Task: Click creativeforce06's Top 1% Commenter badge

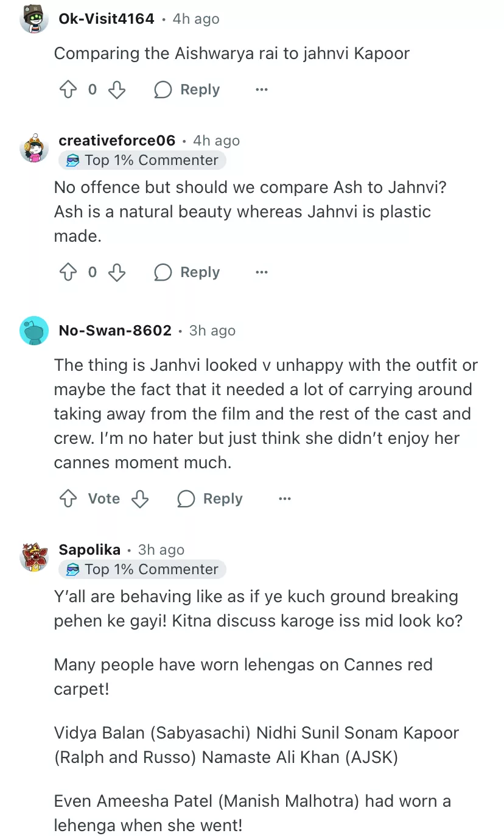Action: point(142,160)
